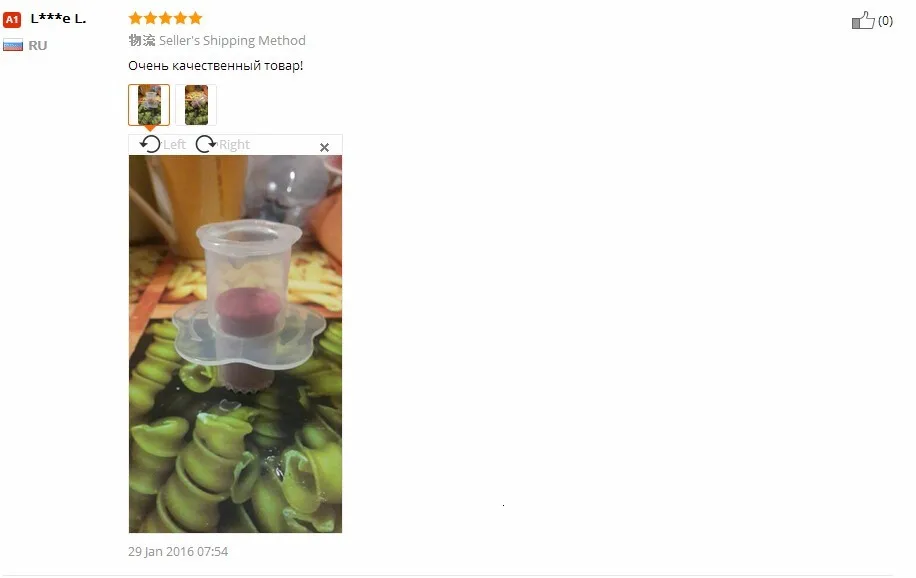Click the first gold rating star
This screenshot has width=916, height=578.
pyautogui.click(x=136, y=18)
